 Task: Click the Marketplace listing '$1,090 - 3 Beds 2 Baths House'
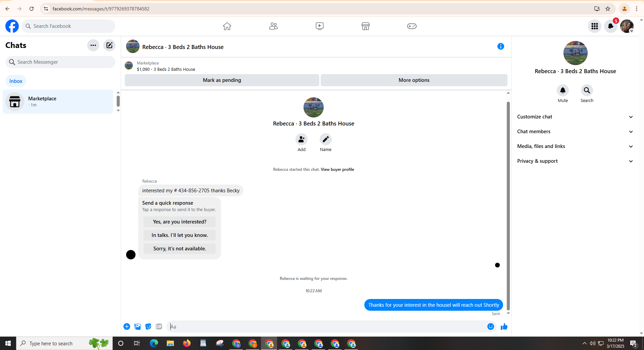[x=166, y=69]
